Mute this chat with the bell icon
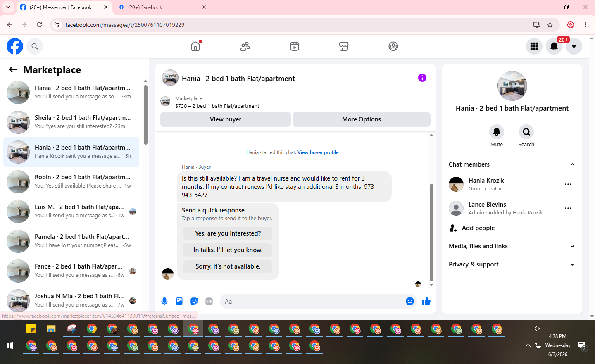The height and width of the screenshot is (364, 595). pyautogui.click(x=497, y=132)
